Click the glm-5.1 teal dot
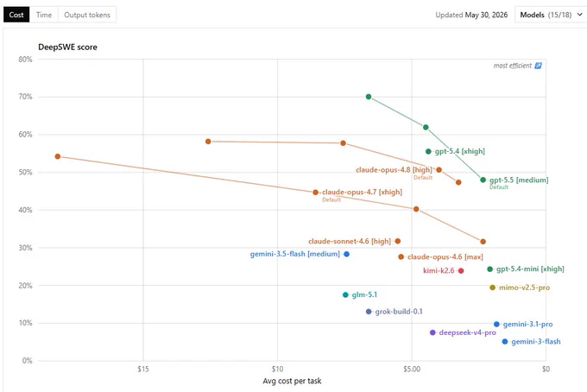Image resolution: width=587 pixels, height=392 pixels. click(345, 294)
